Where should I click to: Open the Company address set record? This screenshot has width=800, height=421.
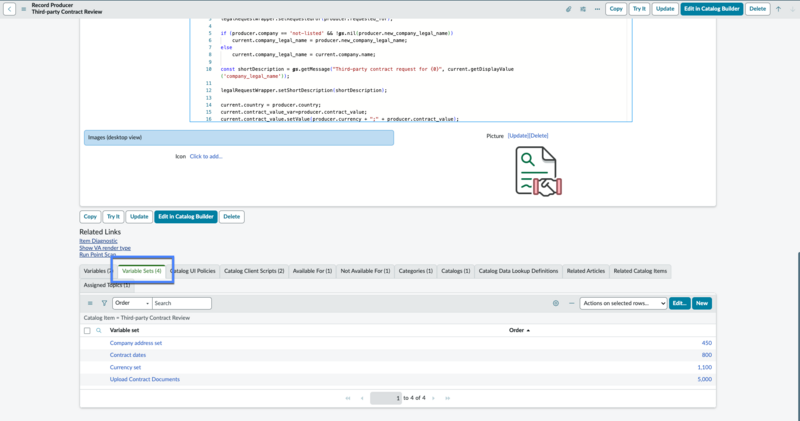[136, 343]
